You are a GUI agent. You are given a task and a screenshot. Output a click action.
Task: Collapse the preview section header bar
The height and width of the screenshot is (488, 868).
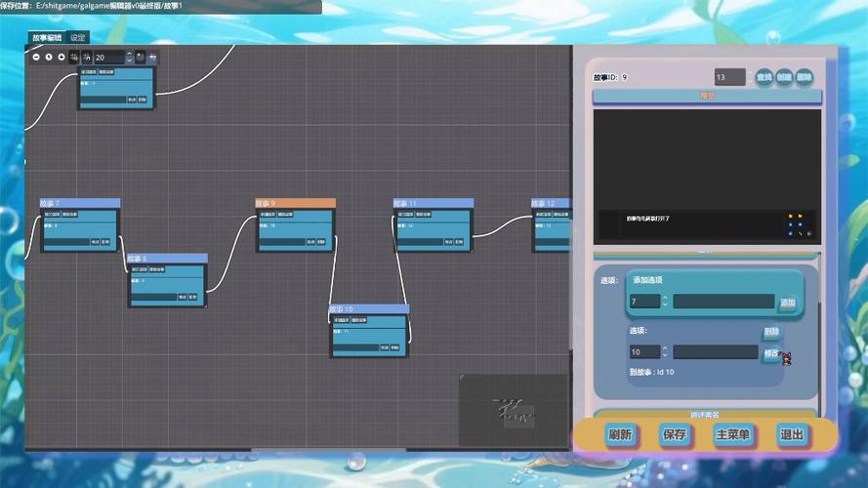[x=707, y=97]
